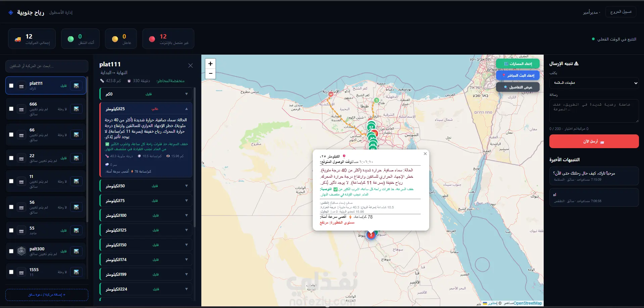Zoom in the map with plus

click(210, 64)
